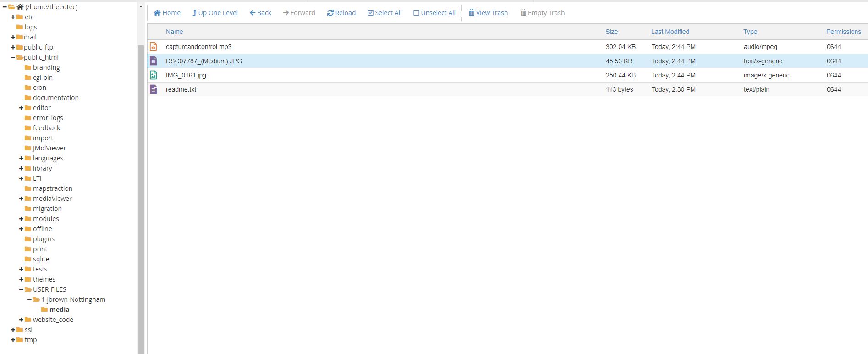Open the mapstraction folder in tree
This screenshot has width=868, height=354.
tap(53, 188)
